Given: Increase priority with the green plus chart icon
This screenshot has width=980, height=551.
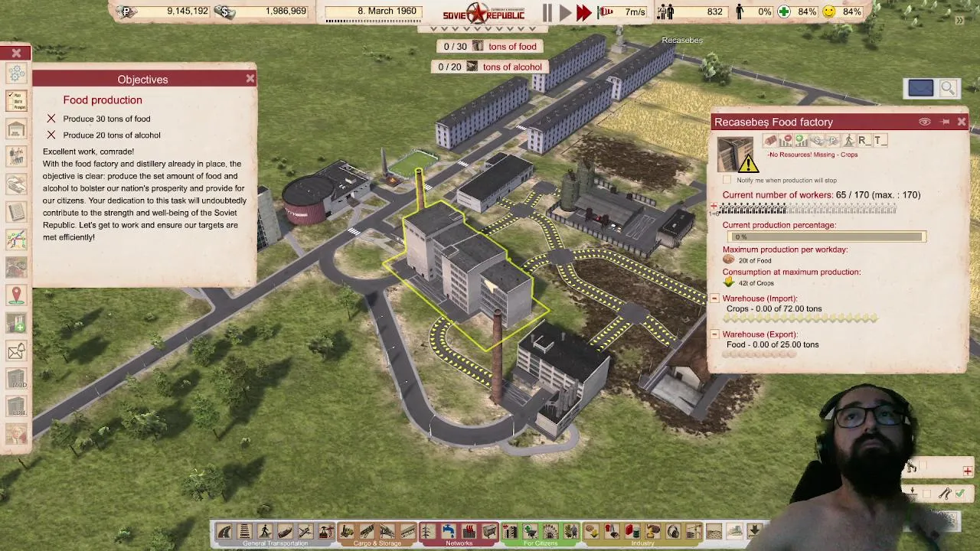Looking at the screenshot, I should click(802, 140).
